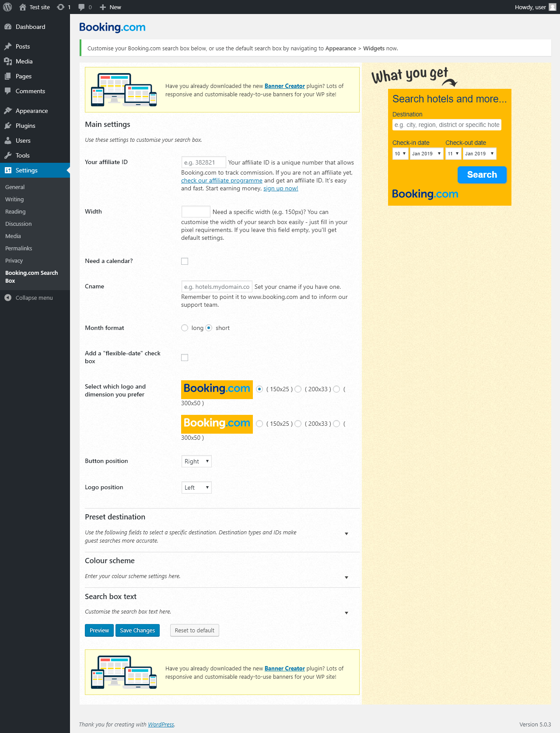560x733 pixels.
Task: Open comments bubble icon in admin bar
Action: (81, 7)
